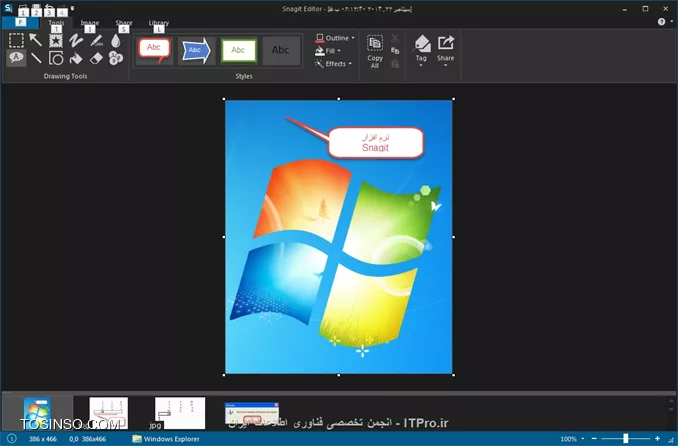Screen dimensions: 678x446
Task: Open the Help question mark icon
Action: pos(661,22)
